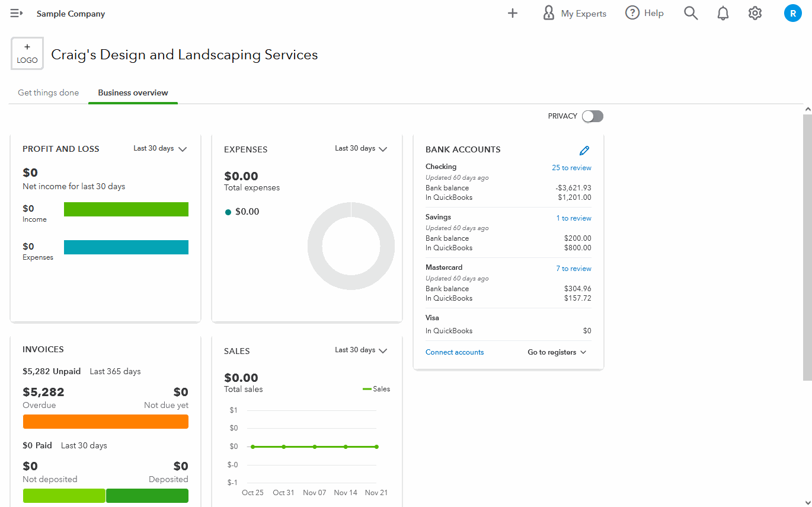Click the Nov 21 sales data point
Viewport: 812px width, 507px height.
point(376,447)
